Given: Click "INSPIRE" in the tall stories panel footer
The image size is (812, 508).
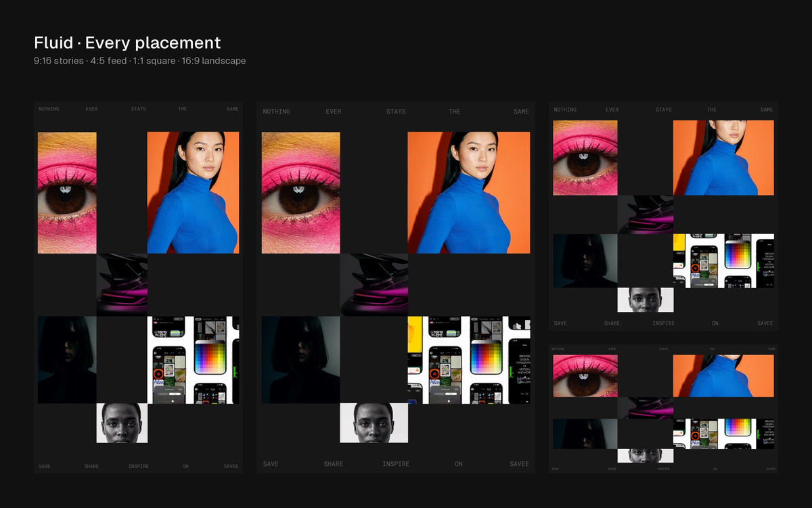Looking at the screenshot, I should coord(139,467).
